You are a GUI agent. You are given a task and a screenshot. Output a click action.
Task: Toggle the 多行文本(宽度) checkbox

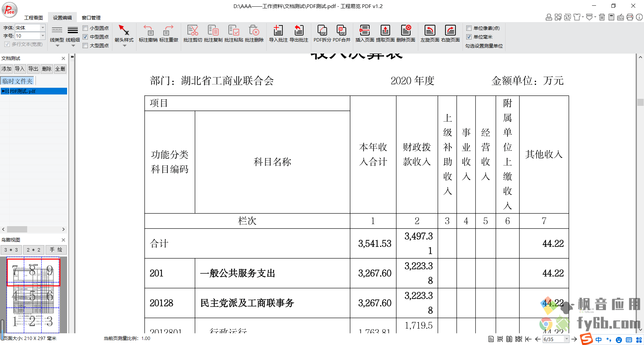(7, 44)
